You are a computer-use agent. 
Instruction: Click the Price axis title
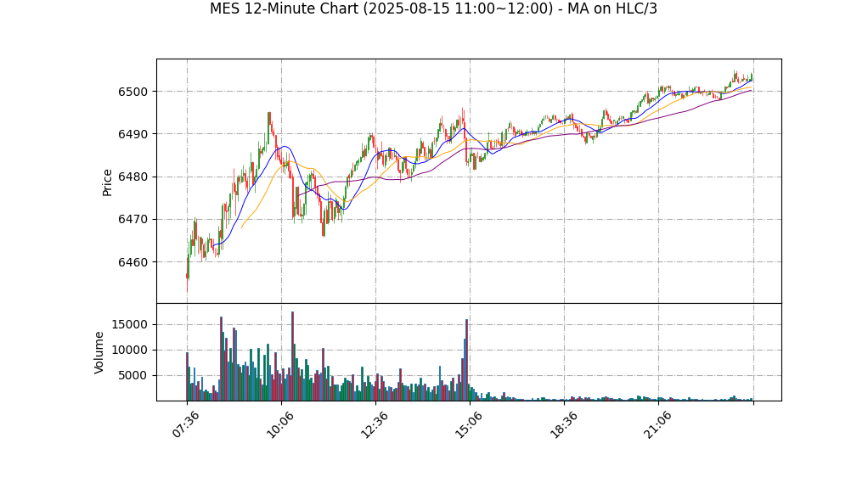[107, 182]
